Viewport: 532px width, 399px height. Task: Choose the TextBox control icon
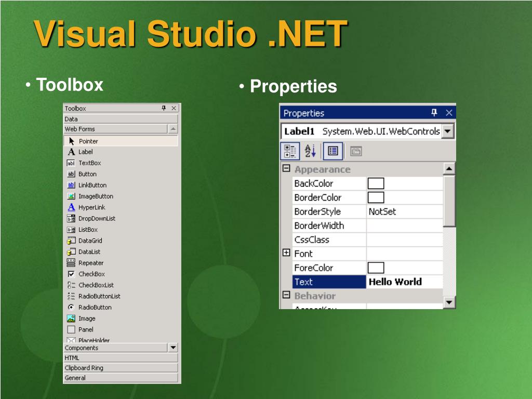click(x=71, y=163)
